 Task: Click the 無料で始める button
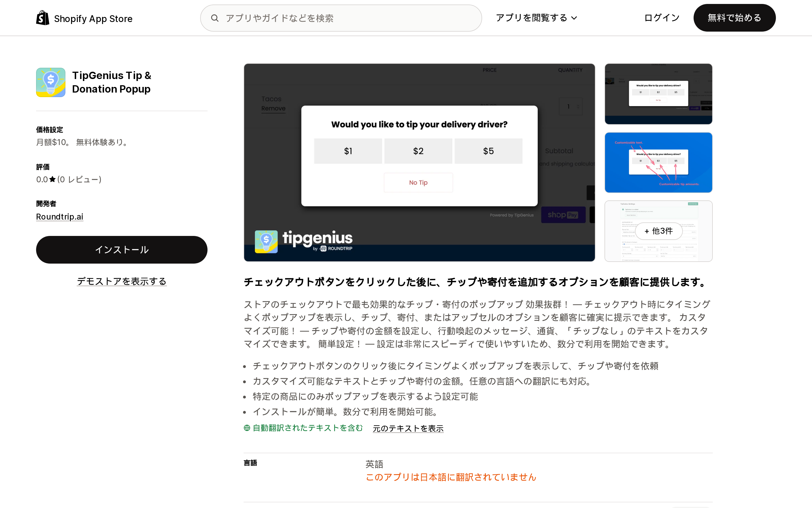734,18
